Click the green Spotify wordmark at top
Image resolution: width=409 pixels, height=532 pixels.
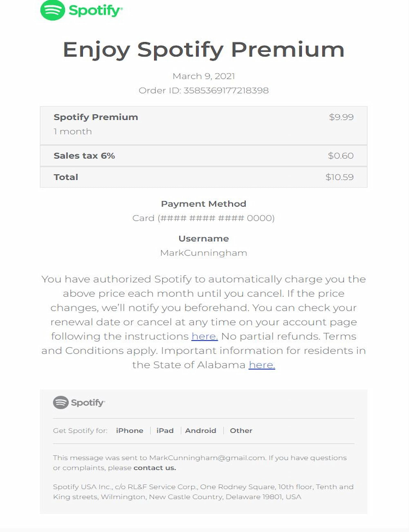coord(96,11)
